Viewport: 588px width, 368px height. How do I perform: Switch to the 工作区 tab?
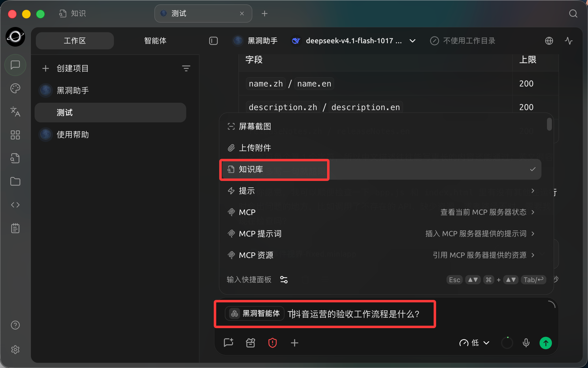click(x=75, y=41)
